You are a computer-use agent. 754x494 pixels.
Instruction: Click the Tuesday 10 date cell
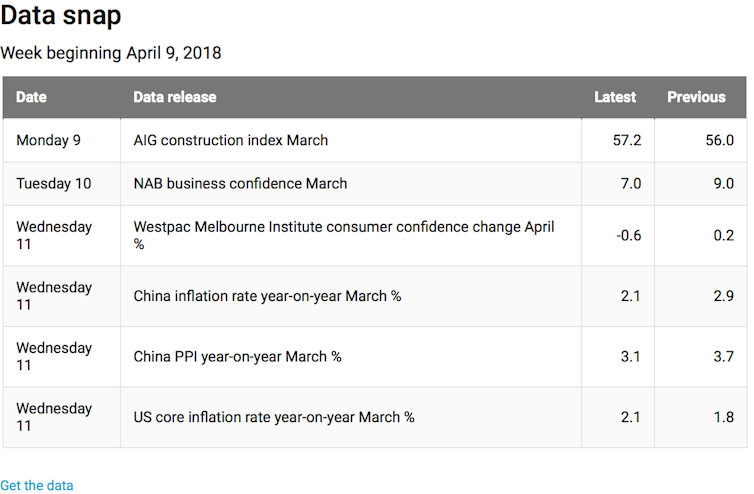coord(53,184)
